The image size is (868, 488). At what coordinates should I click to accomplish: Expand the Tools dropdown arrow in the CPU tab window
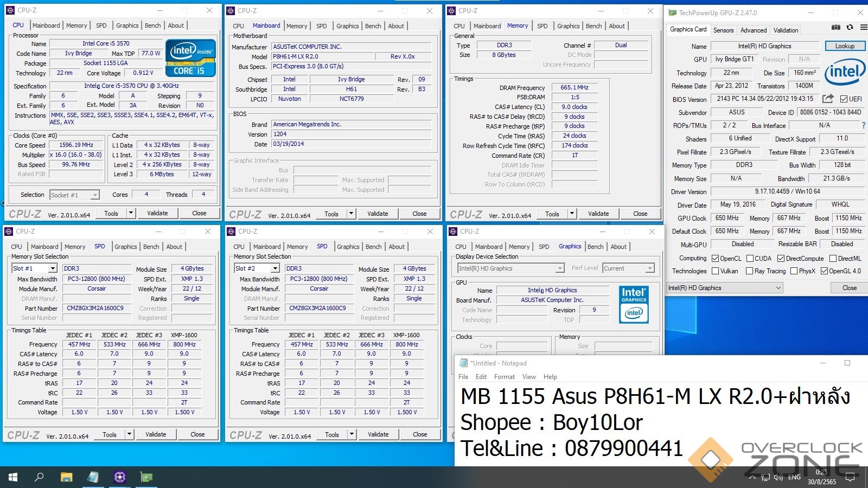point(131,213)
